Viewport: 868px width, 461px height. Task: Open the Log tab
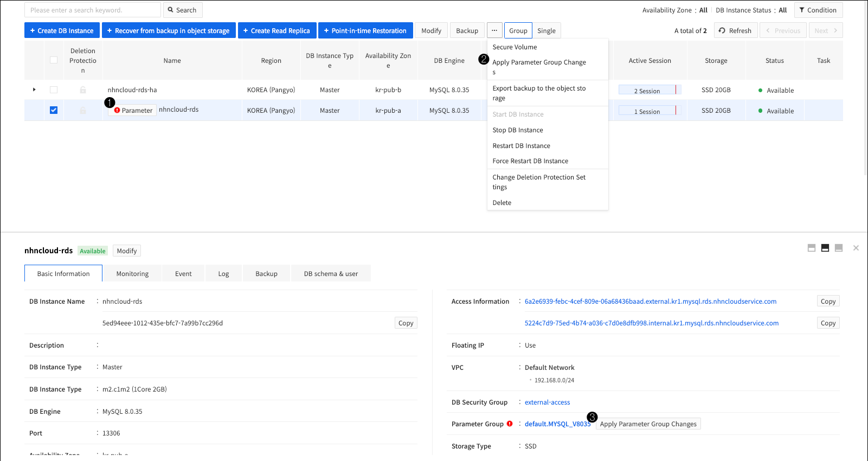coord(223,273)
